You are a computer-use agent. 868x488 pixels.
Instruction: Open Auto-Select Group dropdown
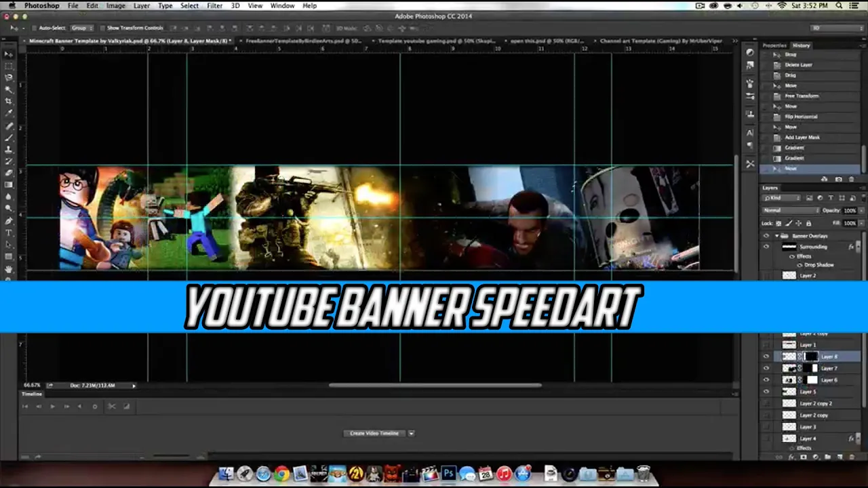pos(81,28)
